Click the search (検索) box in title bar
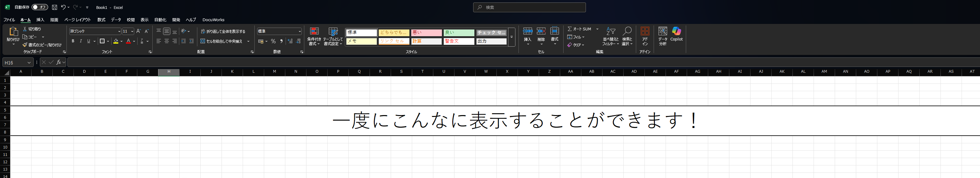 tap(529, 7)
